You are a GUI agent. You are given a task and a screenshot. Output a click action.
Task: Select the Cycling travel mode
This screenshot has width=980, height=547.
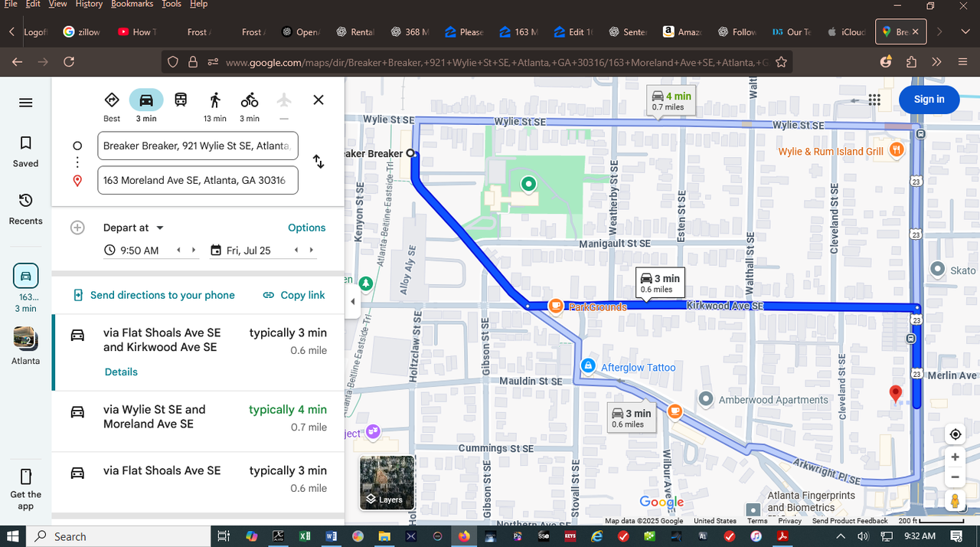click(x=250, y=100)
